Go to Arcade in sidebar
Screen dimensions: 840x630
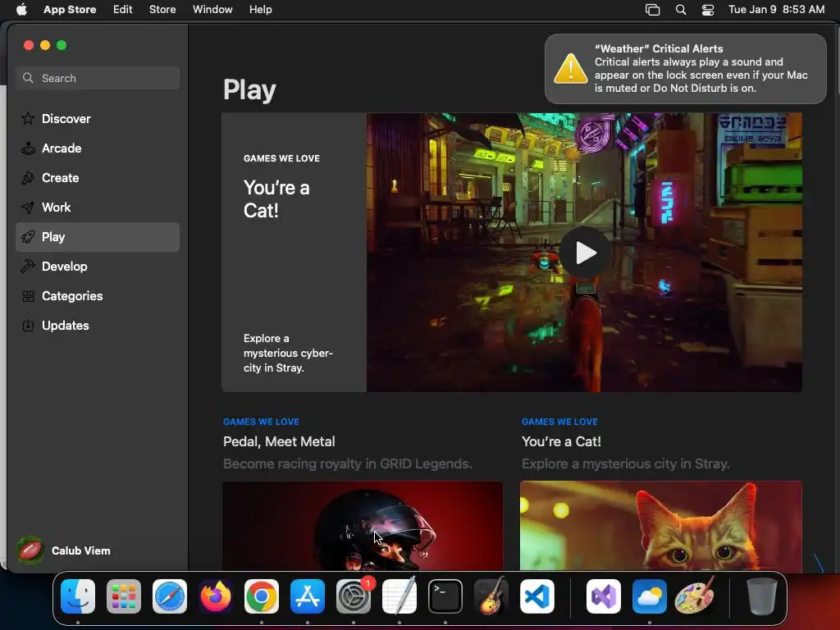(98, 148)
